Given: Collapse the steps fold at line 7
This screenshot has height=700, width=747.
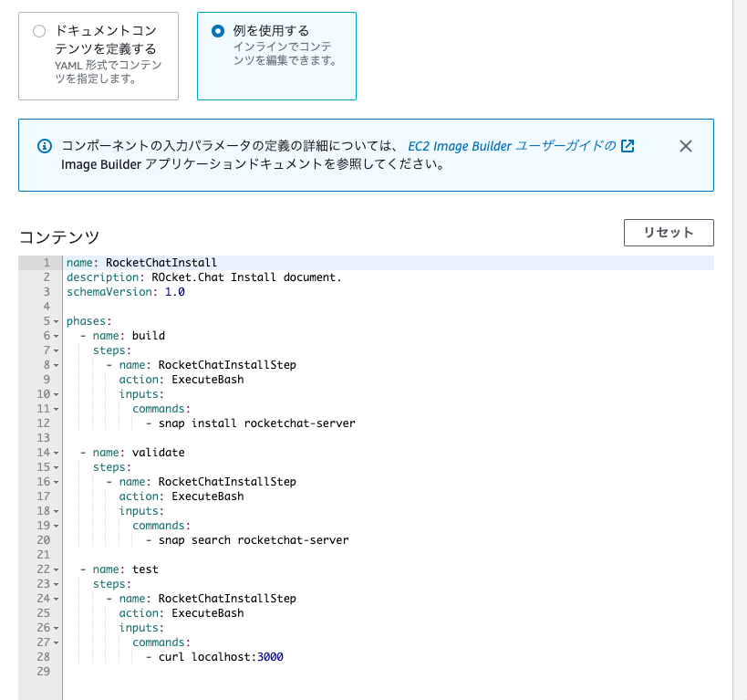Looking at the screenshot, I should pyautogui.click(x=57, y=351).
